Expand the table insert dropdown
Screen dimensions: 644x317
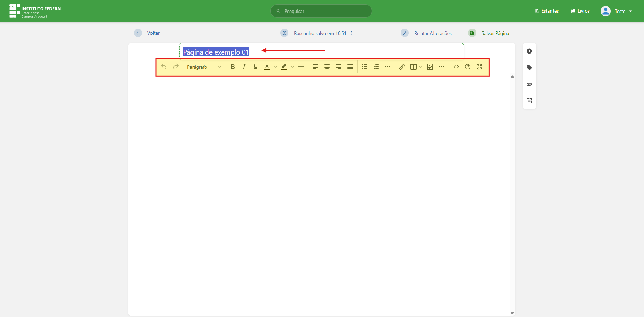pyautogui.click(x=421, y=67)
